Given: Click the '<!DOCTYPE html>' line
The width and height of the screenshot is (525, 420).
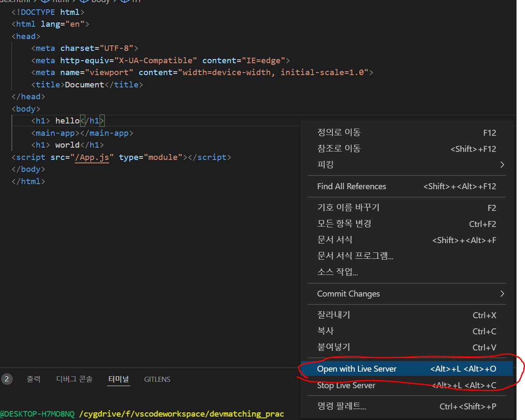Looking at the screenshot, I should point(48,12).
